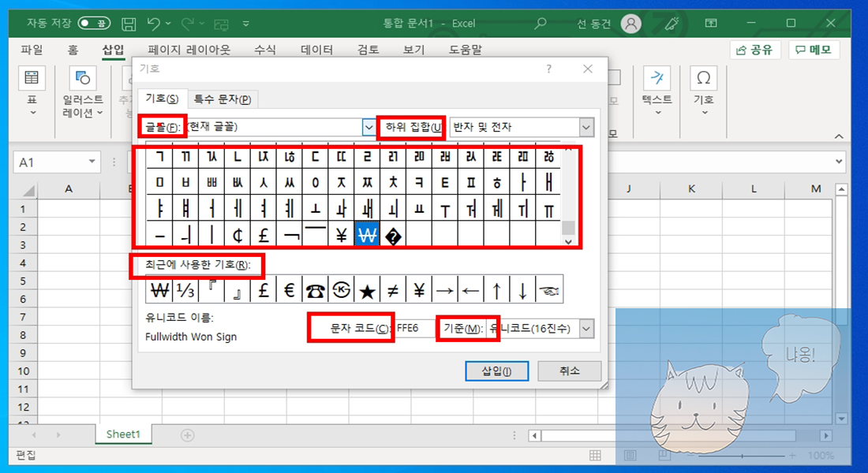Expand the formula bar chevron

tap(840, 162)
